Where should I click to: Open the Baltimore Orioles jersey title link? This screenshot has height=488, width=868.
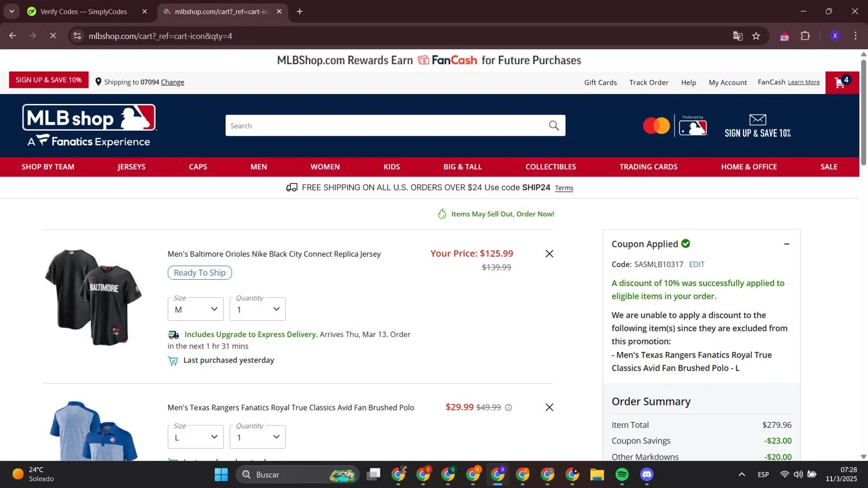tap(274, 254)
